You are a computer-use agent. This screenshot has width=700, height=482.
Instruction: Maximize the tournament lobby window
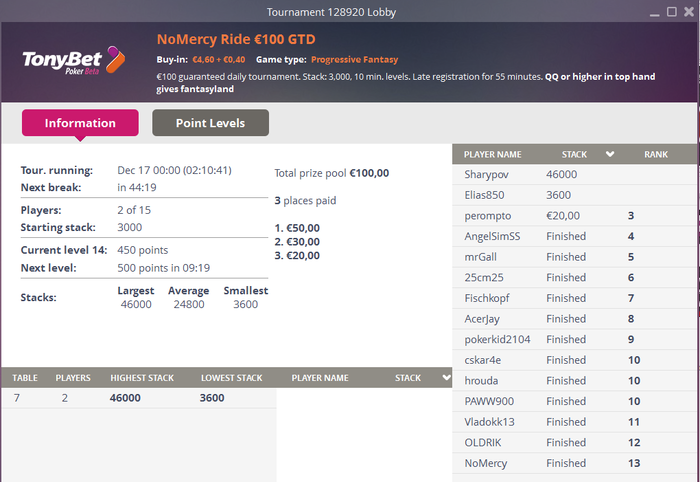point(669,12)
